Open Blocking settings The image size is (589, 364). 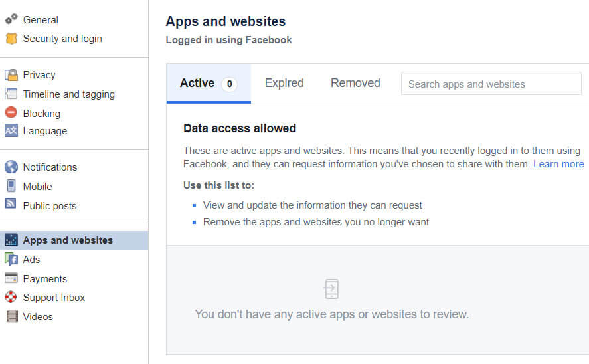pos(42,113)
